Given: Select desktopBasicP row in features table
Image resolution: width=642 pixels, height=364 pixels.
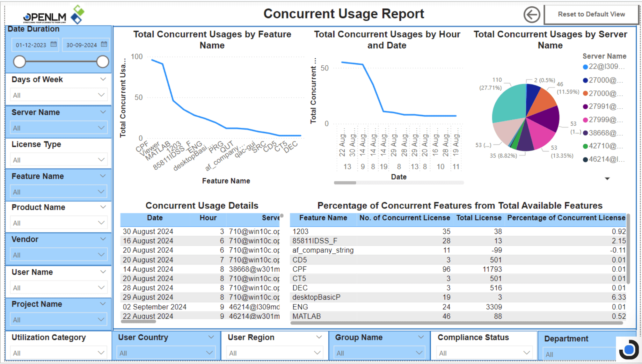Looking at the screenshot, I should (458, 297).
